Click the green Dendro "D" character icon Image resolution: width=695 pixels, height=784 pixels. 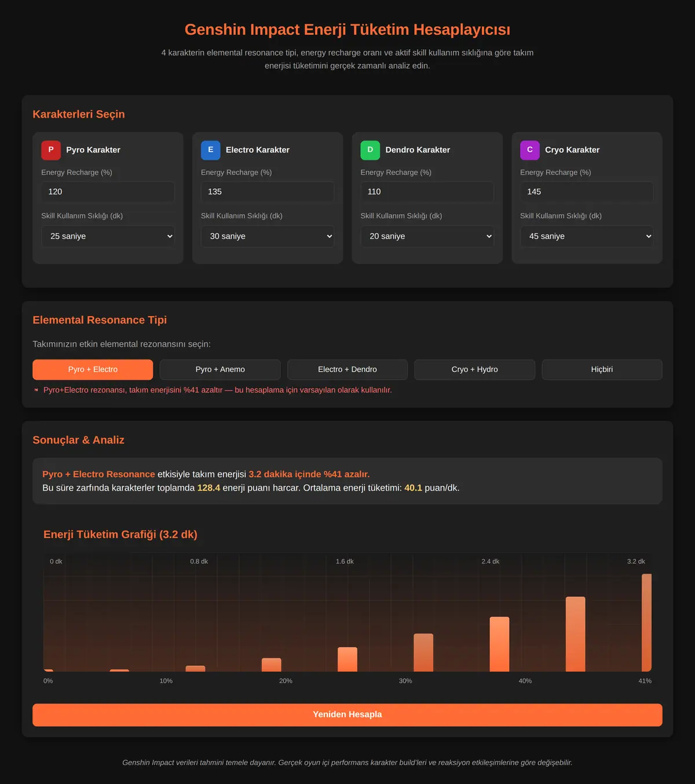pos(370,150)
